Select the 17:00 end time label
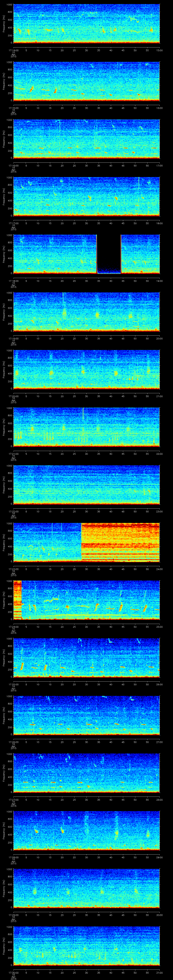173x980 pixels. pos(159,165)
